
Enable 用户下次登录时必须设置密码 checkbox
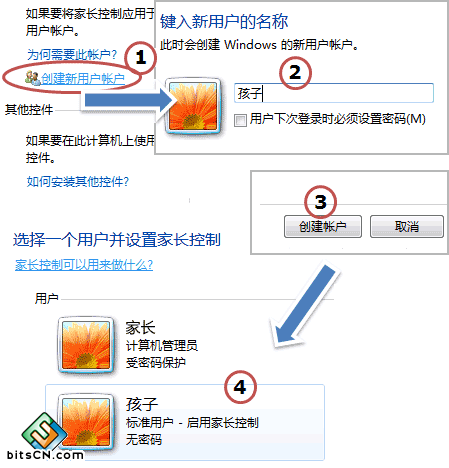[240, 120]
